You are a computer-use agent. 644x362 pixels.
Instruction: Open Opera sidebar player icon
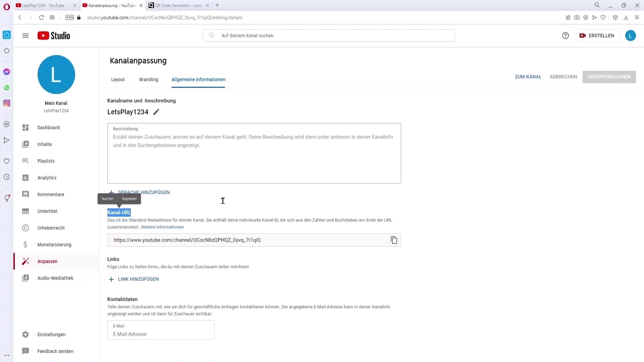click(x=7, y=124)
